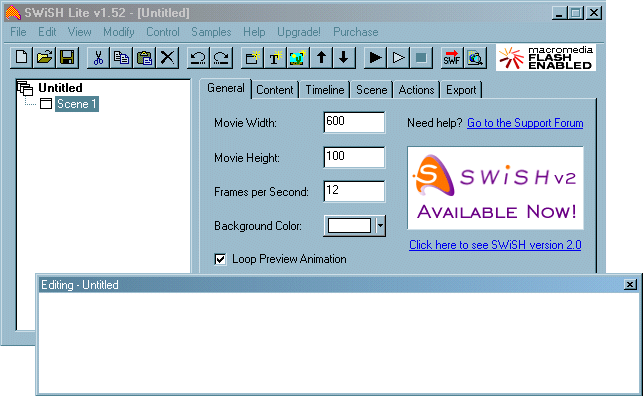Click the white Background Color swatch

coord(349,225)
